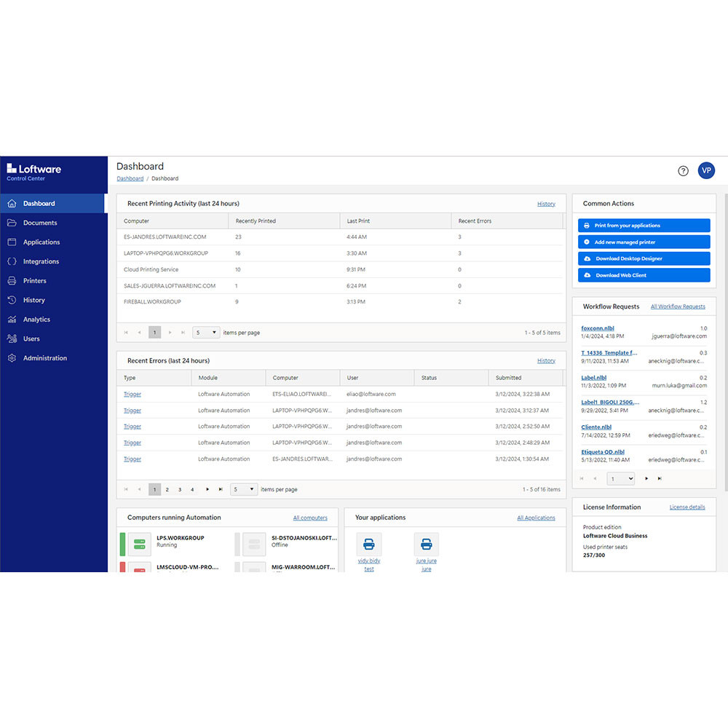The image size is (728, 728).
Task: Open the items per page dropdown in Recent Printing Activity
Action: tap(205, 332)
